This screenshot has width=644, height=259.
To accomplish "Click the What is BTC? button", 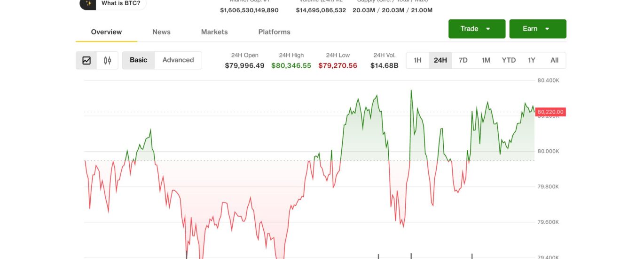I will [x=113, y=3].
